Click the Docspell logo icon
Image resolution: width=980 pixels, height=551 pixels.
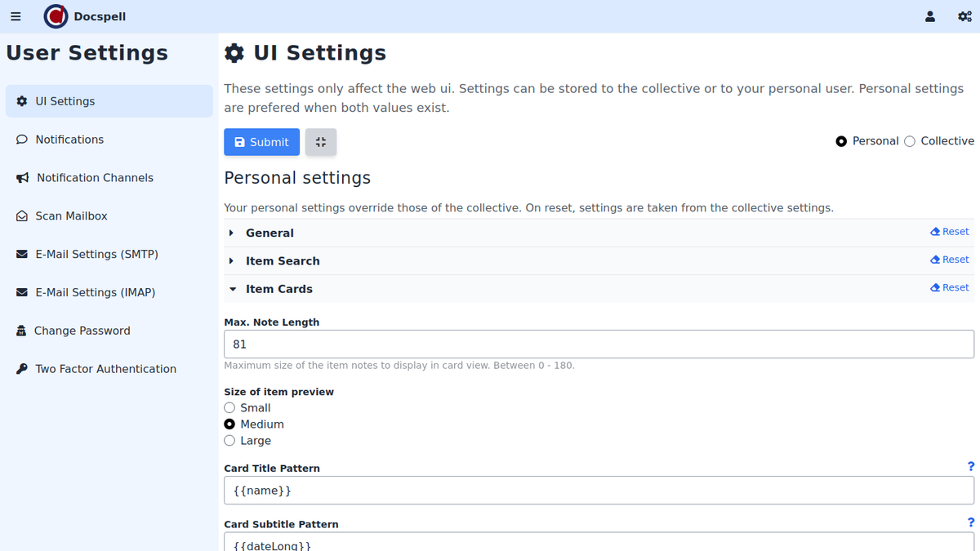(x=56, y=16)
